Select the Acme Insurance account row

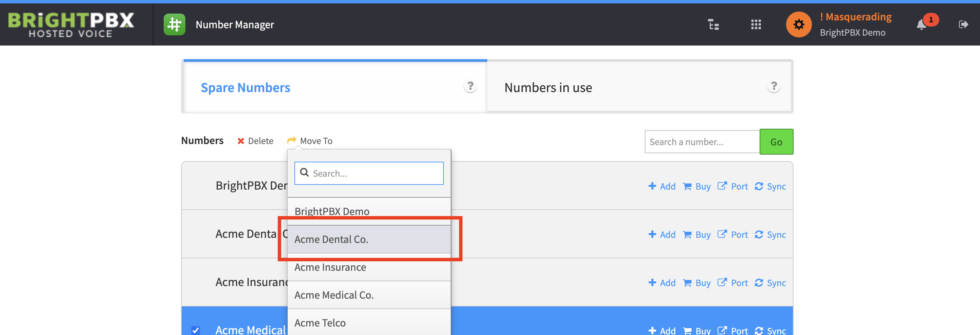pos(487,282)
